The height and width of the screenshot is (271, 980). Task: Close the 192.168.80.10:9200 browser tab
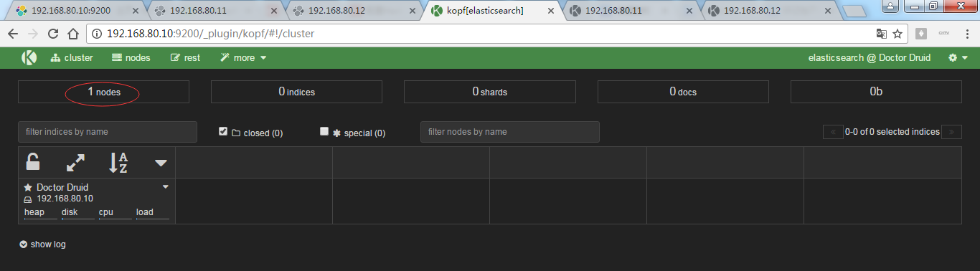click(136, 11)
